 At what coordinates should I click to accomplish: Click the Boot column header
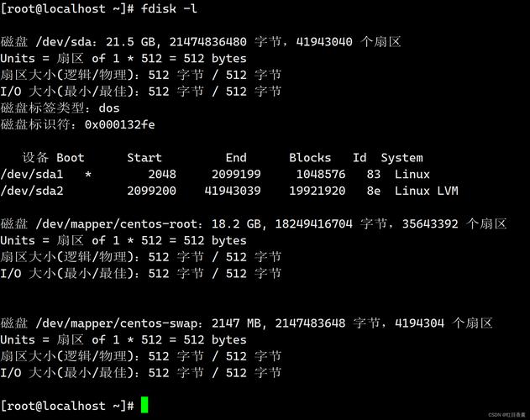click(x=71, y=157)
